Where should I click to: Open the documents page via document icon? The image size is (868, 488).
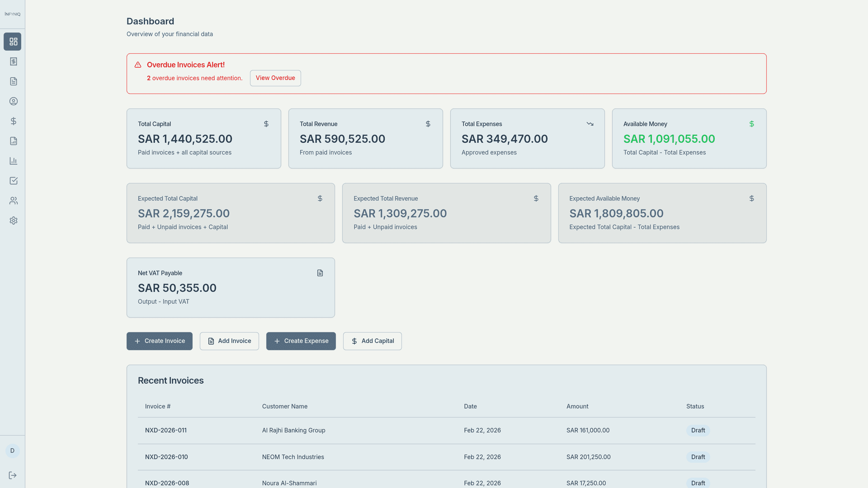(13, 81)
